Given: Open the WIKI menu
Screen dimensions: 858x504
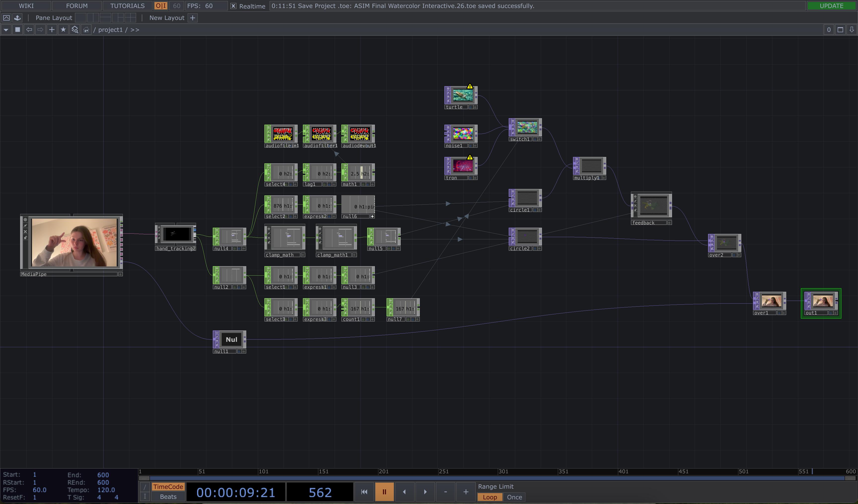Looking at the screenshot, I should click(x=26, y=6).
